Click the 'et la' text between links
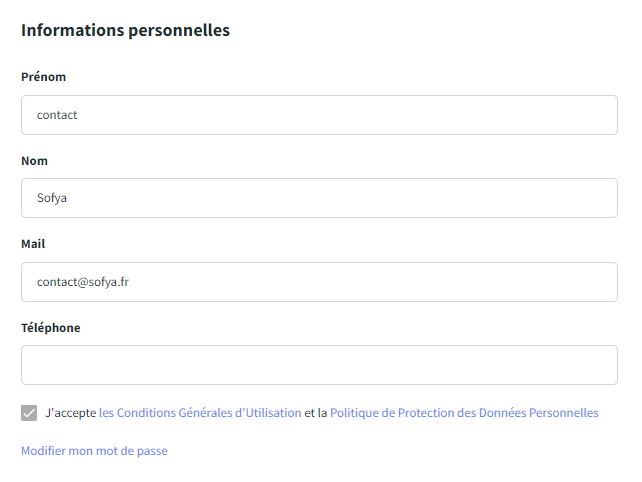Screen dimensions: 642x482 click(315, 413)
